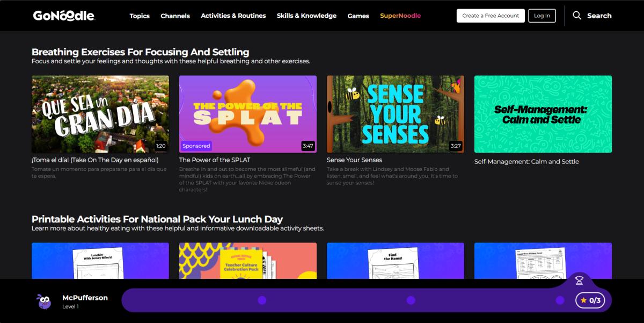Click first dot on progress bar
The width and height of the screenshot is (644, 323).
(262, 300)
